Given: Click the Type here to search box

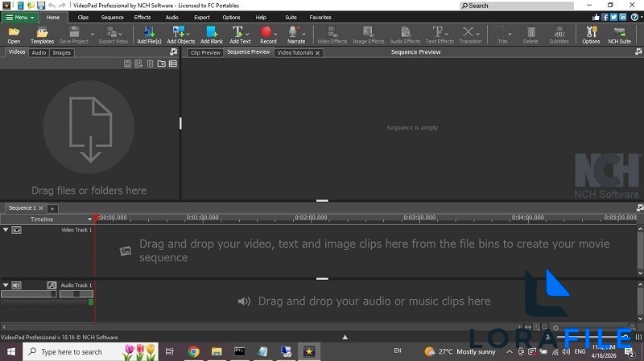Looking at the screenshot, I should pos(90,351).
